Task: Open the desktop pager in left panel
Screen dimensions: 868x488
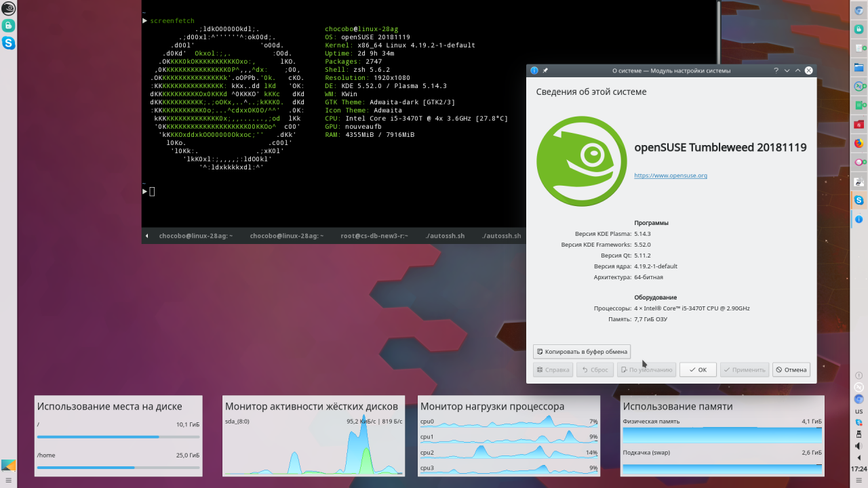Action: pyautogui.click(x=9, y=465)
